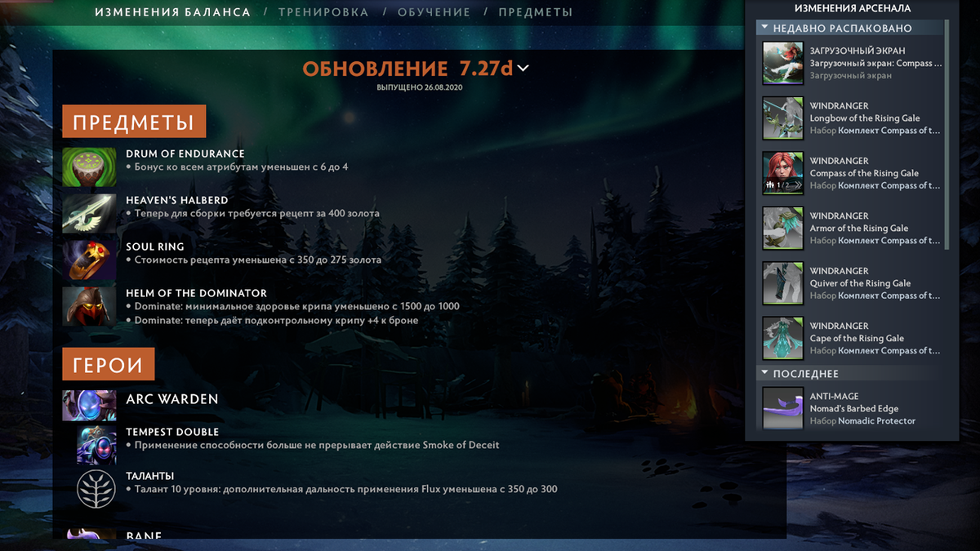This screenshot has height=551, width=980.
Task: Click the Drum of Endurance item icon
Action: click(89, 167)
